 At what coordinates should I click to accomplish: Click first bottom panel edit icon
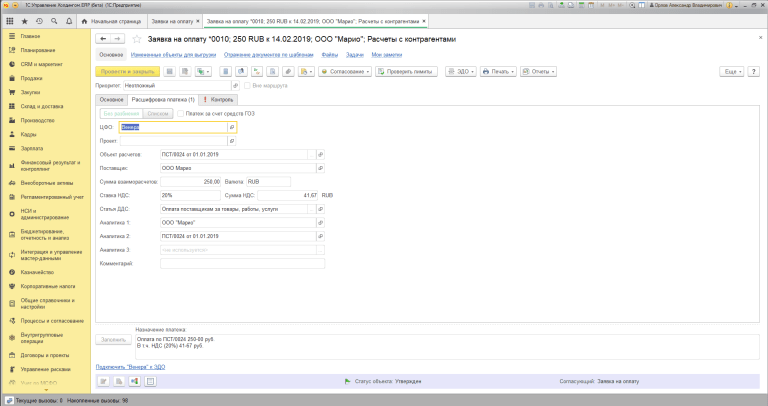(103, 381)
